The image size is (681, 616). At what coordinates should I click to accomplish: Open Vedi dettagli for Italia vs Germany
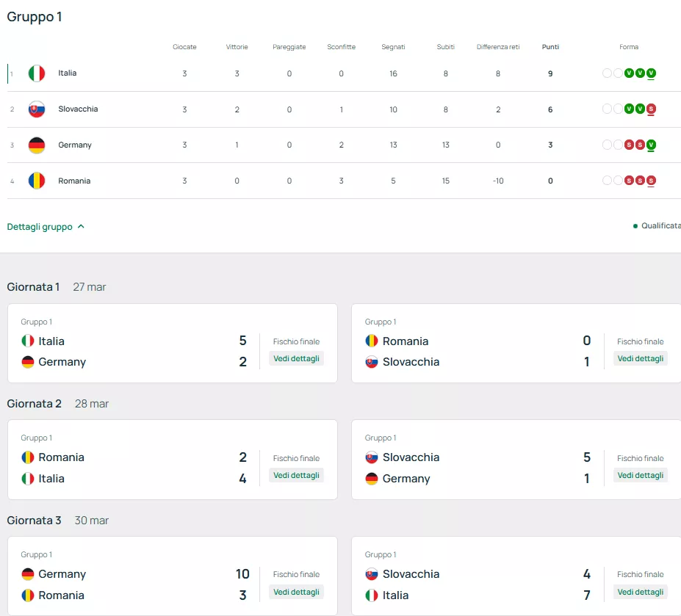[296, 358]
